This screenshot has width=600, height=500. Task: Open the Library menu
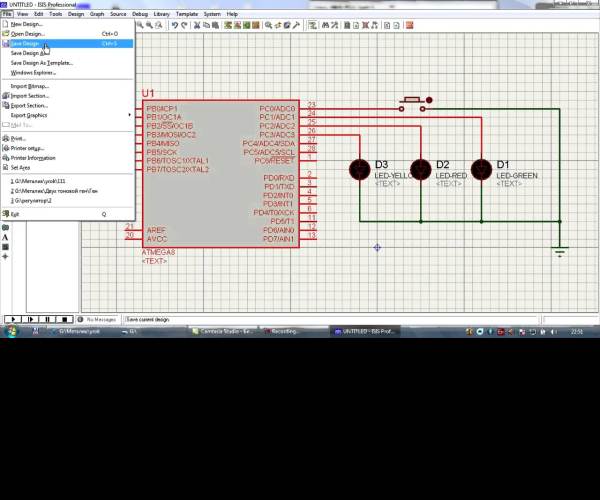161,14
